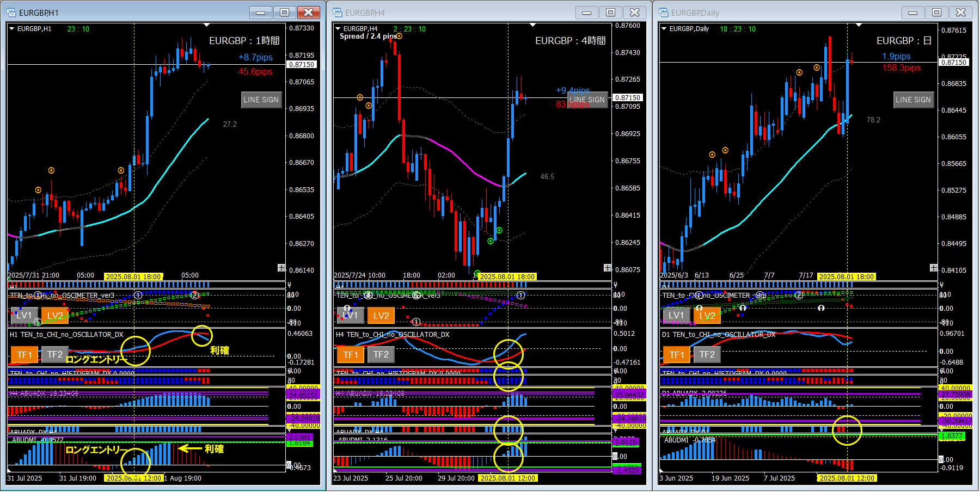Click the EURGBP,H4 window title chart icon

[x=338, y=13]
